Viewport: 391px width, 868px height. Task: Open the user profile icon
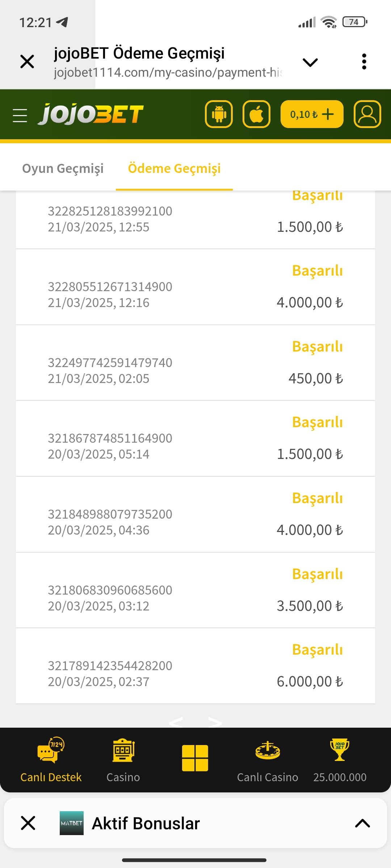(367, 114)
